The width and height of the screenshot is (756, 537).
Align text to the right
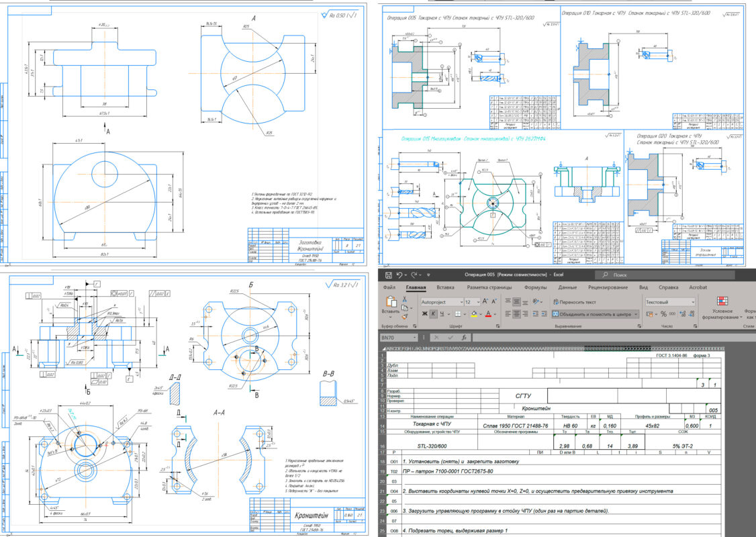[525, 314]
